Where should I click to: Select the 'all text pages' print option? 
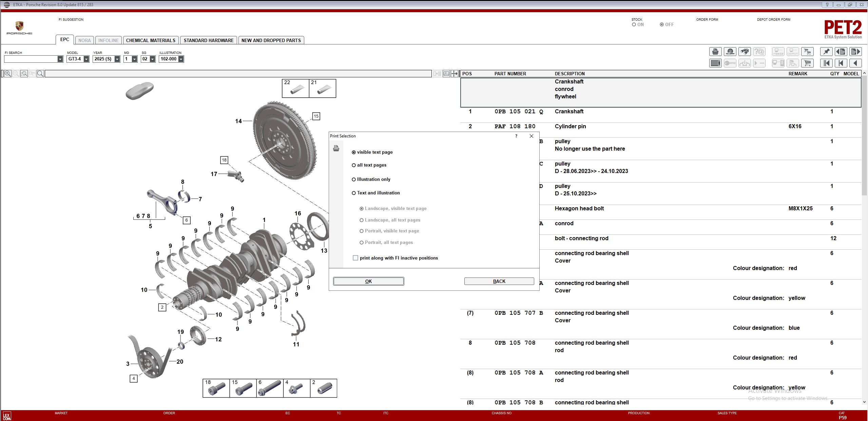354,165
